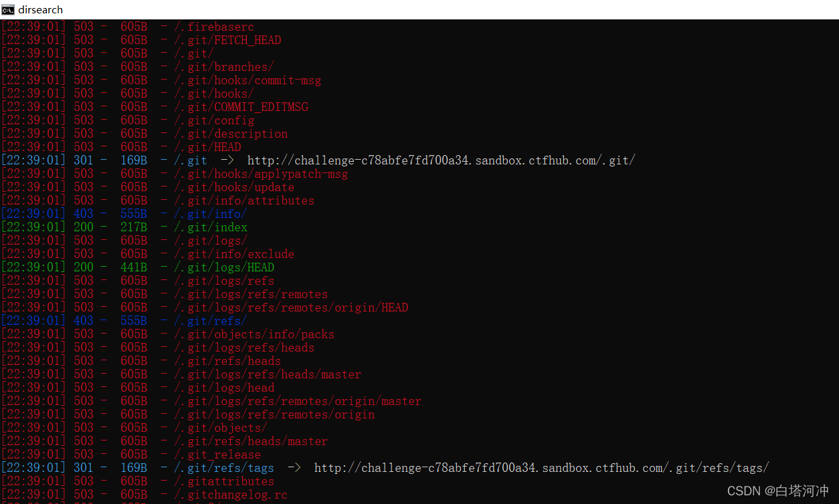Click the /.git/logs/HEAD result line
839x504 pixels.
click(224, 267)
